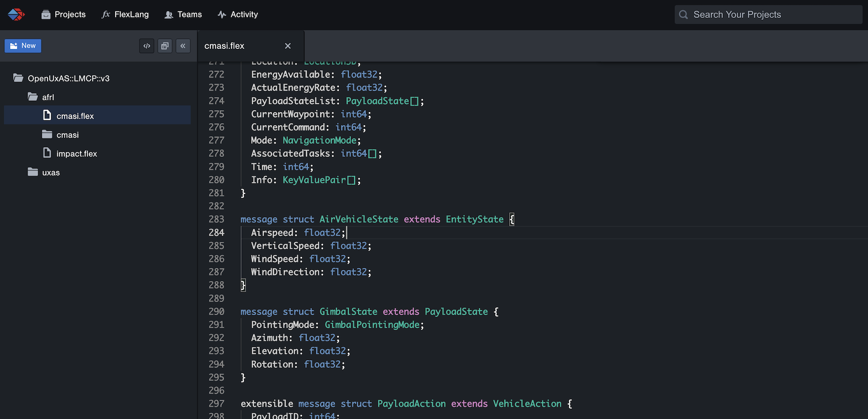This screenshot has height=419, width=868.
Task: Click the FlexLang fx icon
Action: pyautogui.click(x=106, y=14)
